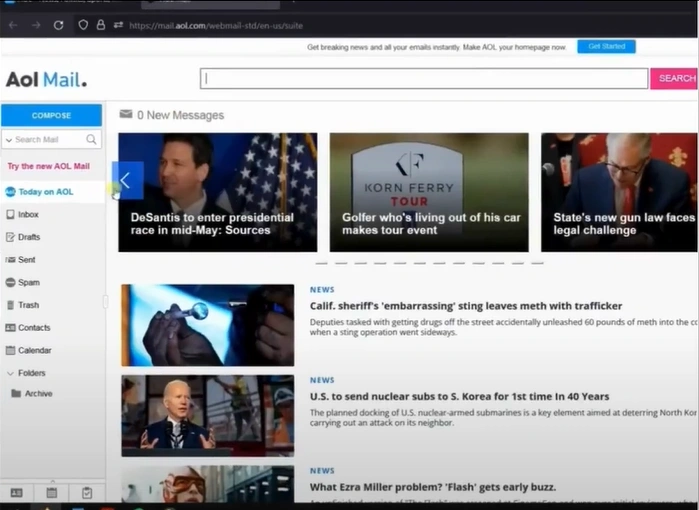This screenshot has height=510, width=699.
Task: Click the mail.aol.com address bar URL
Action: coord(216,25)
